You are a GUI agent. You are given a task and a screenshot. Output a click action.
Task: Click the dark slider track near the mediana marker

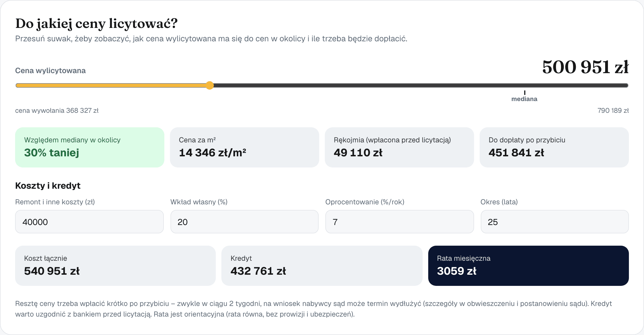tap(524, 85)
